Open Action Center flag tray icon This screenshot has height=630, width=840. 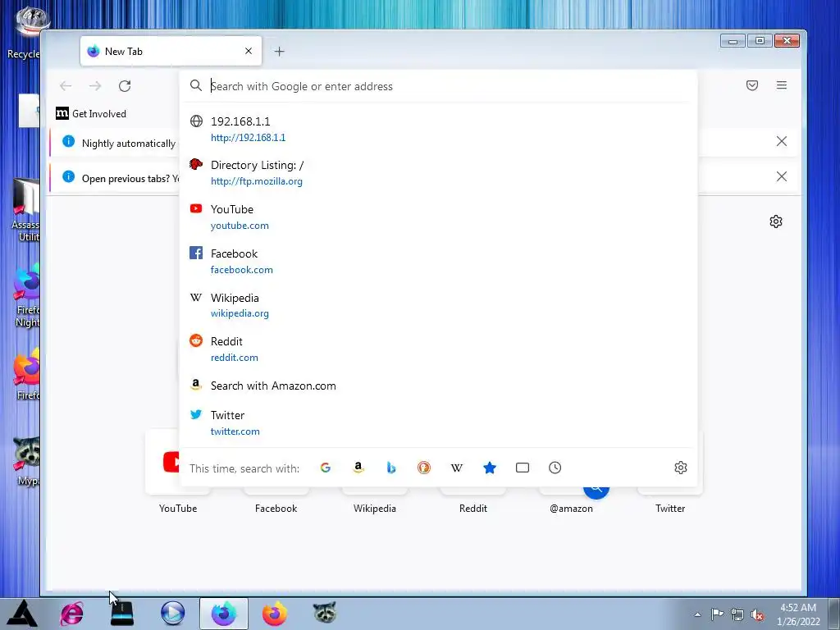coord(717,614)
